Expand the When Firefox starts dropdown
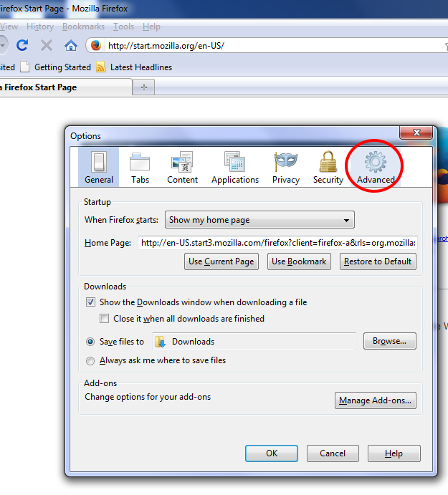Screen dimensions: 448x495 (x=259, y=220)
